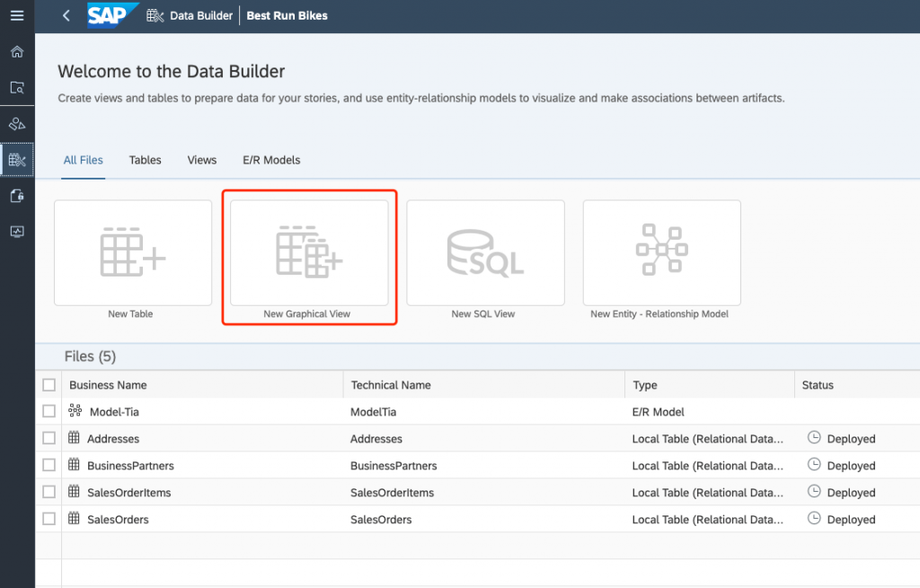Click the Data Builder breadcrumb text
This screenshot has width=920, height=588.
[201, 16]
